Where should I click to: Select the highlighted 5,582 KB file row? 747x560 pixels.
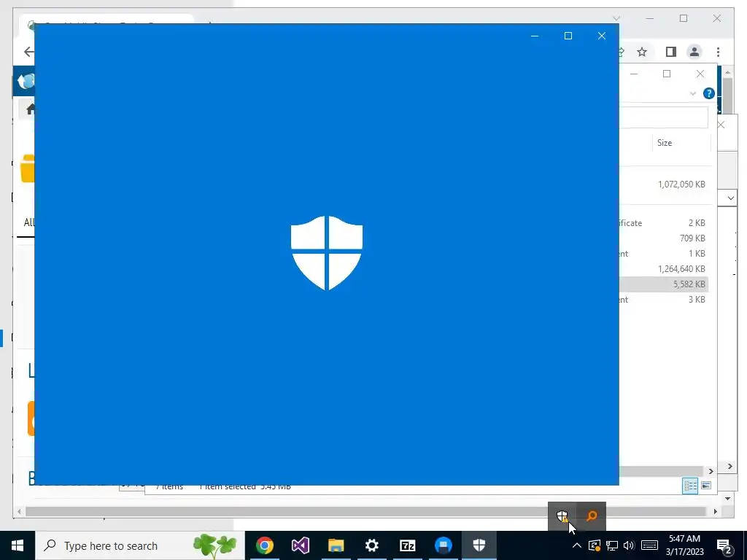tap(664, 284)
